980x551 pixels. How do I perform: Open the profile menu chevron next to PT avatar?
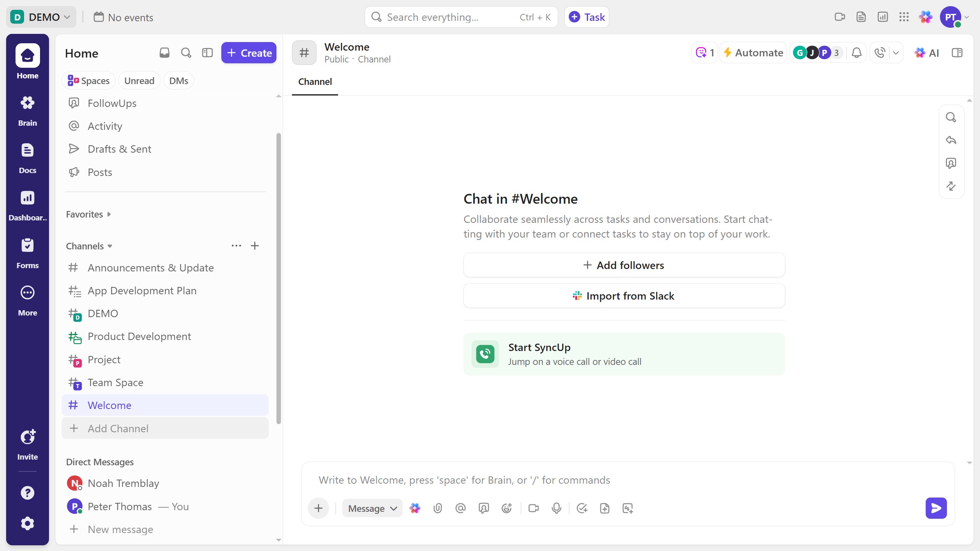click(967, 17)
